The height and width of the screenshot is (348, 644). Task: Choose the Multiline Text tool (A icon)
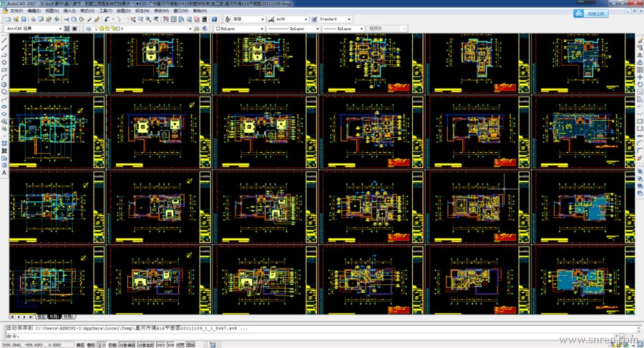coord(4,173)
